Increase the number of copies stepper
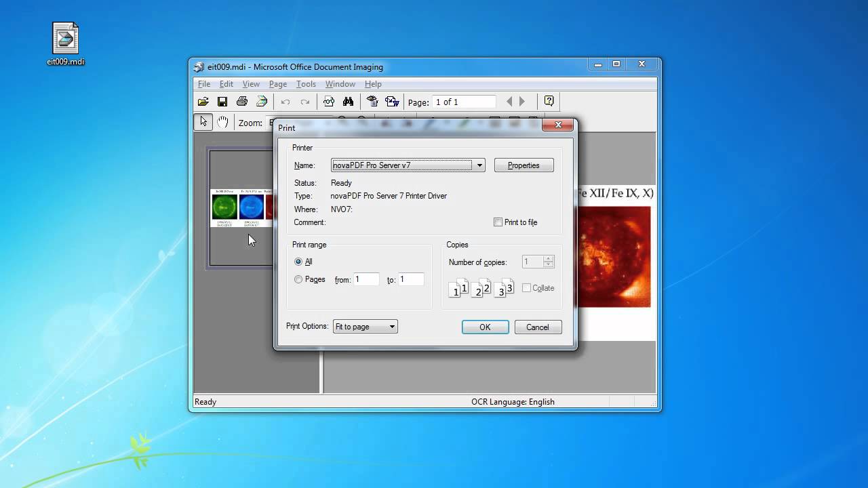This screenshot has height=488, width=868. pyautogui.click(x=549, y=258)
